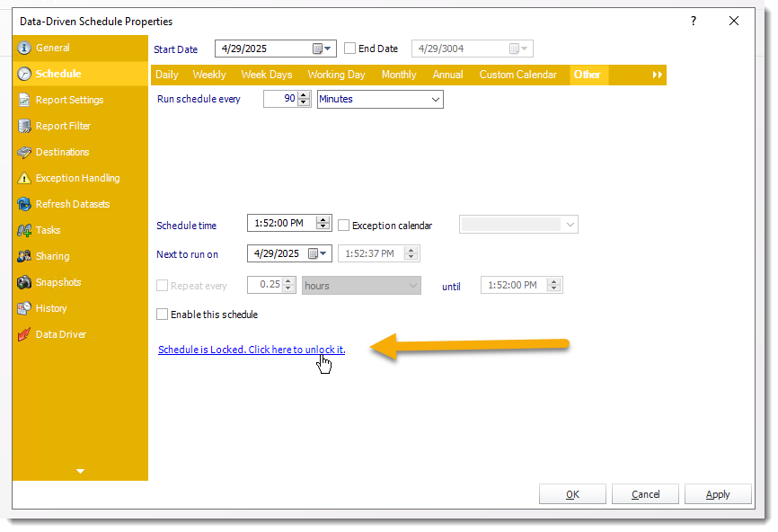Adjust the until time spinner
Screen dimensions: 778x532
pos(553,285)
